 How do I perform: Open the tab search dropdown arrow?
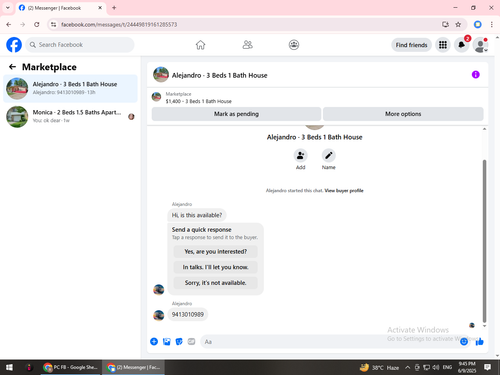tap(8, 8)
